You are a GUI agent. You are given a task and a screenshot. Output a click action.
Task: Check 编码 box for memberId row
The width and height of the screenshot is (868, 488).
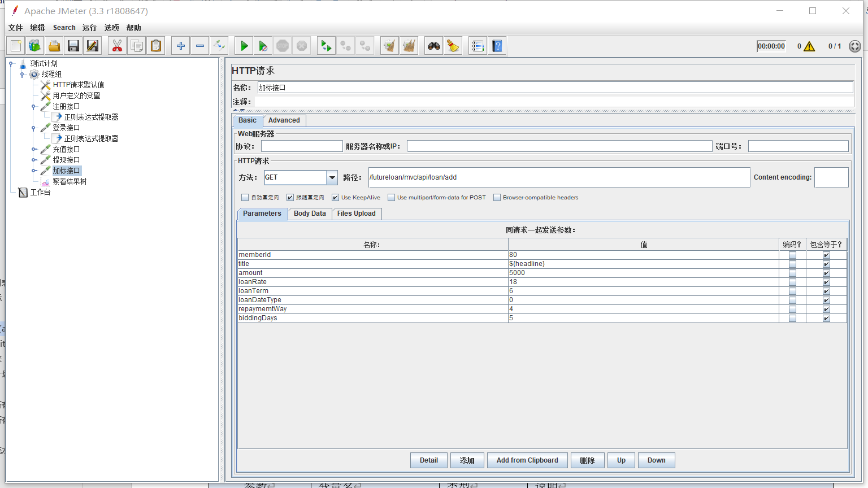pyautogui.click(x=792, y=255)
